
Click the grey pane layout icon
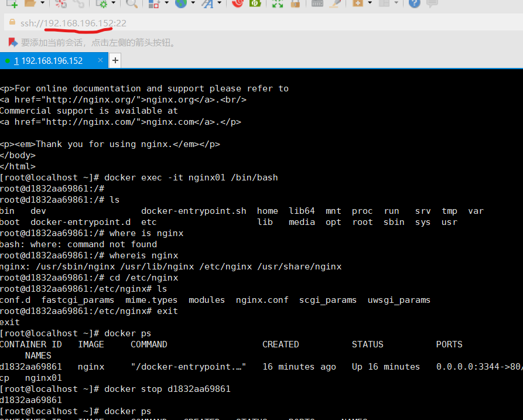(384, 4)
